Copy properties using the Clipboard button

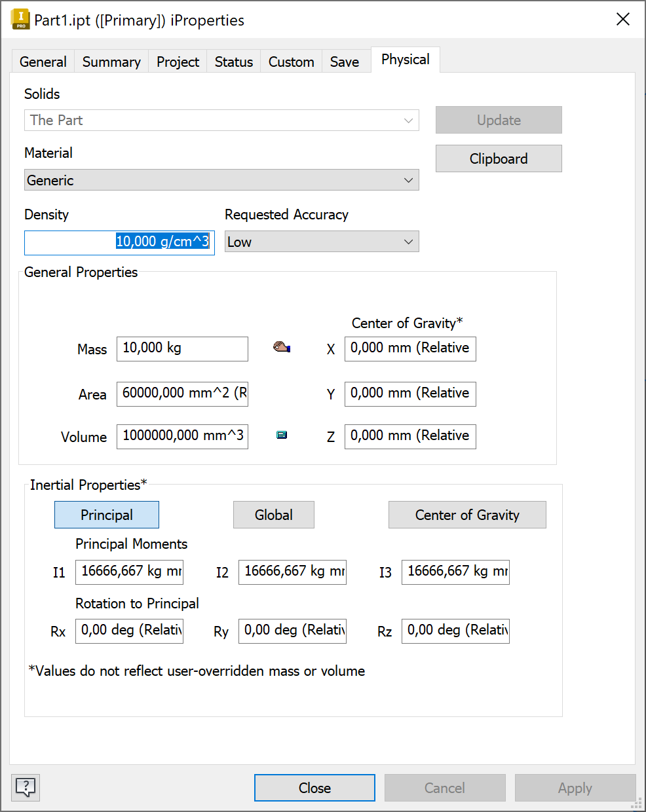[x=498, y=158]
